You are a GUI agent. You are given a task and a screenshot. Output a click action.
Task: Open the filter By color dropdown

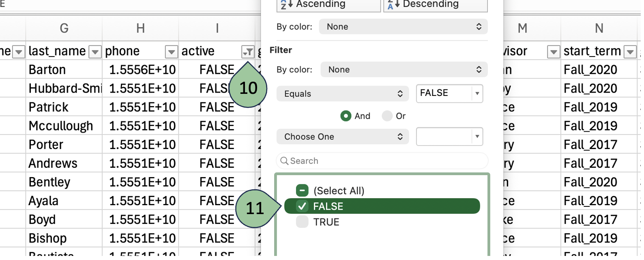[x=404, y=70]
